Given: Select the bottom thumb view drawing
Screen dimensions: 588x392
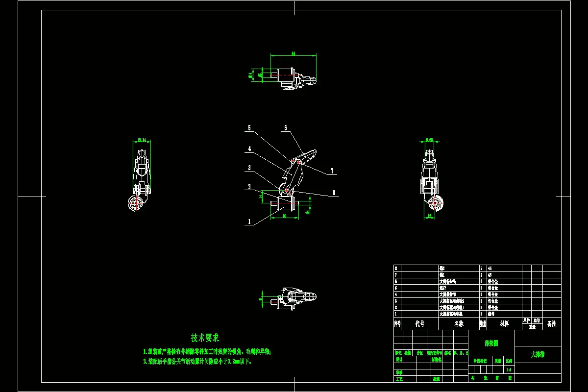Looking at the screenshot, I should [x=294, y=299].
